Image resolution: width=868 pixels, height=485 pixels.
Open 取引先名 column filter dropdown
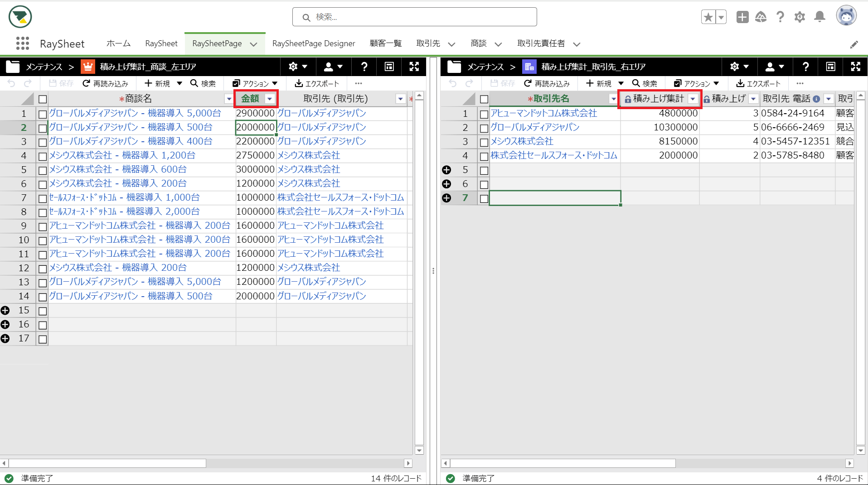(613, 99)
